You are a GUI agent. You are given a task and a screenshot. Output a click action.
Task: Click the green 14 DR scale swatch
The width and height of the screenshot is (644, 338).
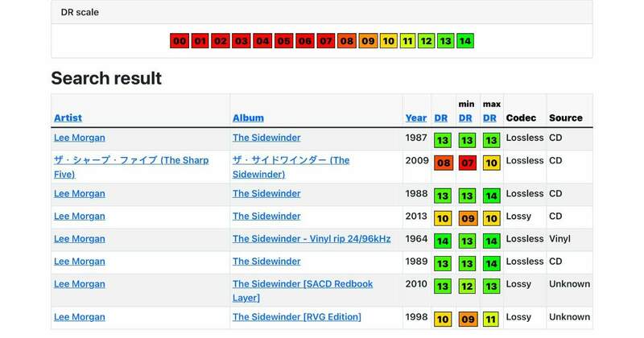coord(464,41)
